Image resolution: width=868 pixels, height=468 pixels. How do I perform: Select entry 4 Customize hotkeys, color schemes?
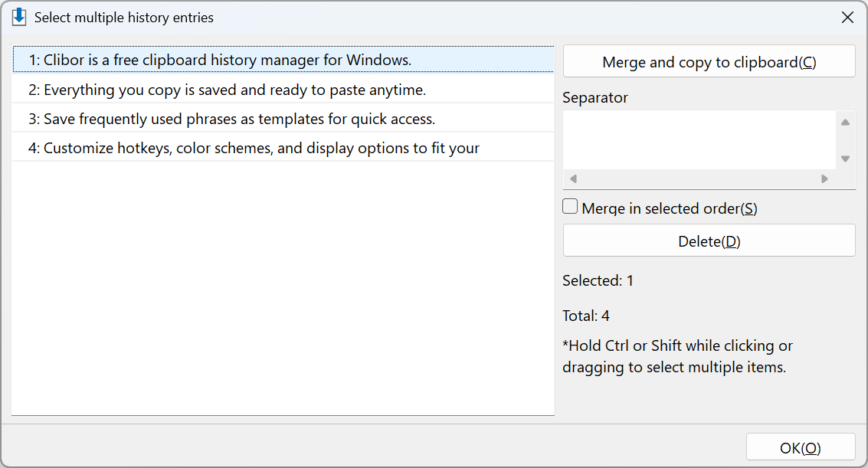pyautogui.click(x=283, y=149)
